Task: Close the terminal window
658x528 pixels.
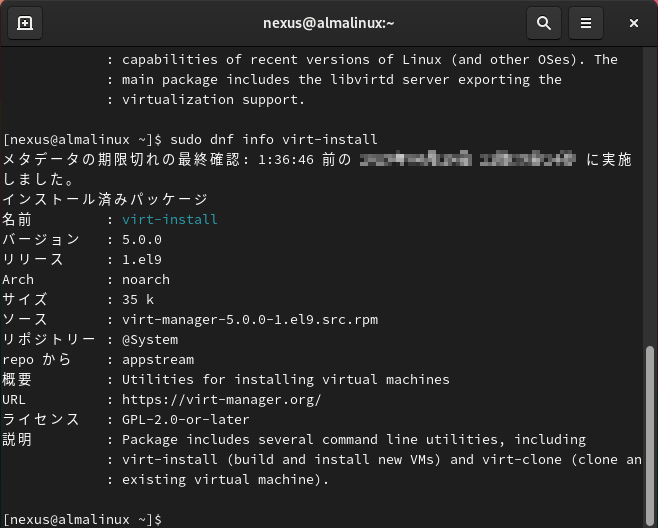Action: [x=635, y=22]
